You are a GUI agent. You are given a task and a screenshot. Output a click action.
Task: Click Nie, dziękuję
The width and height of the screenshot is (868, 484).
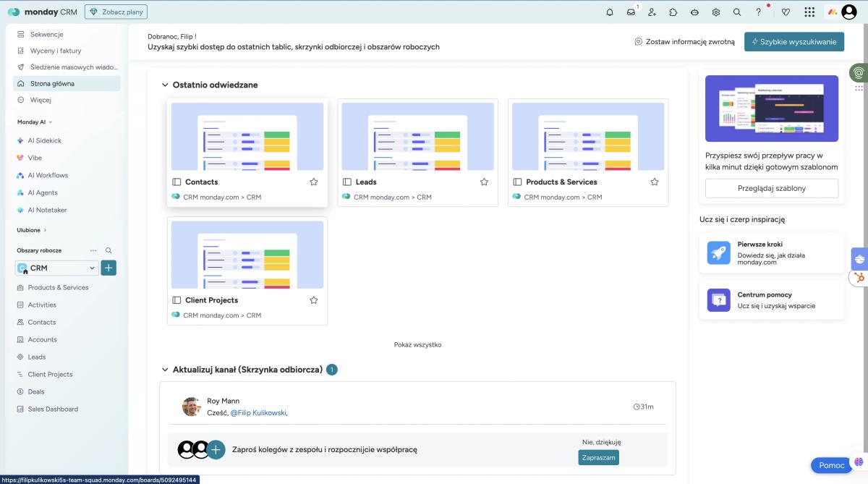[x=601, y=442]
